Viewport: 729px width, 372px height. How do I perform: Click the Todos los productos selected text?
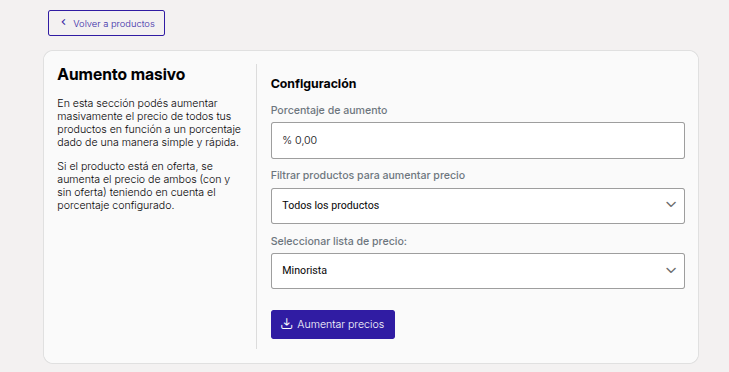point(331,206)
